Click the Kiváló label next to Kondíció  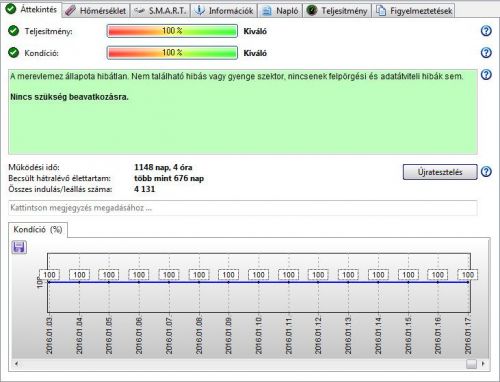click(x=255, y=53)
